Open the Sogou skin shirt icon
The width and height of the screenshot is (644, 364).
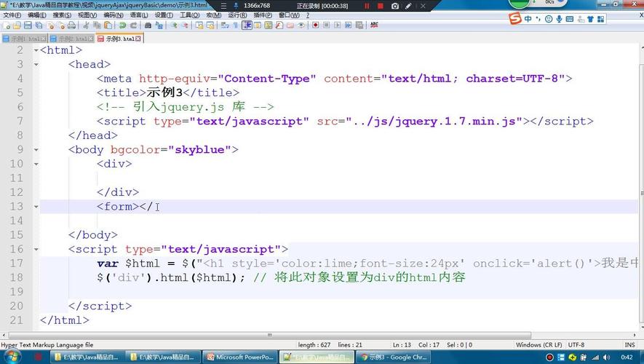[x=591, y=19]
